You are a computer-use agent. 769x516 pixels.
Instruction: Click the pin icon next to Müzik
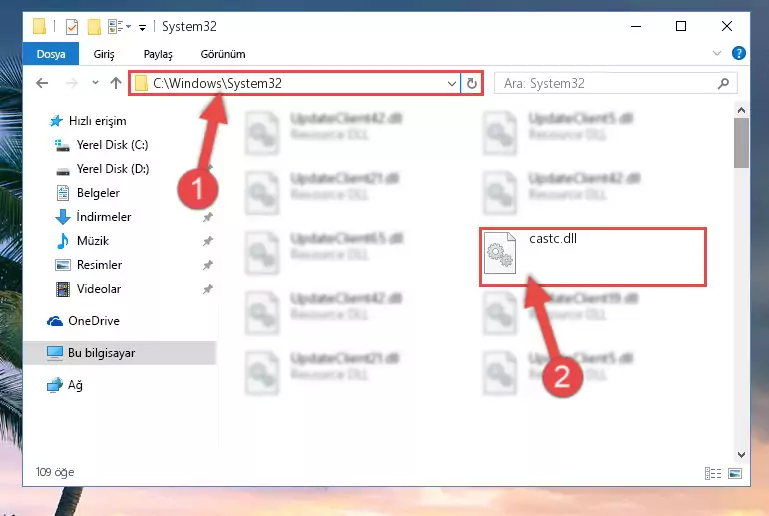[208, 241]
